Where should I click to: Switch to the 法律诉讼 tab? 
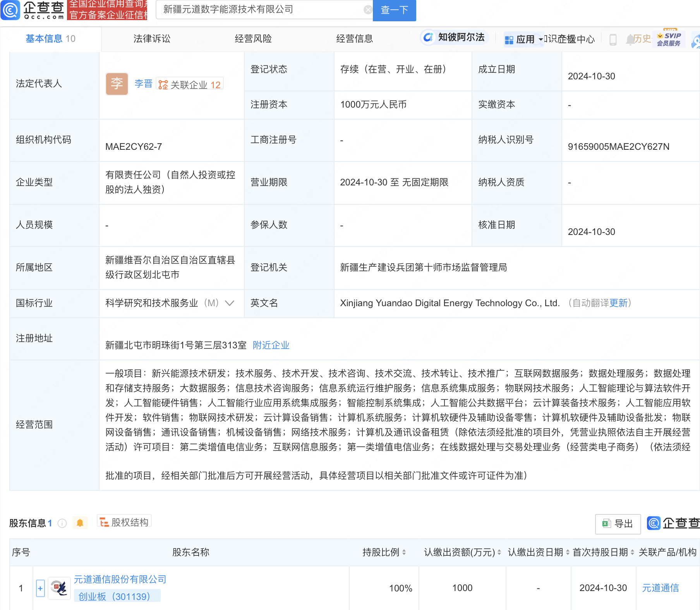click(152, 39)
